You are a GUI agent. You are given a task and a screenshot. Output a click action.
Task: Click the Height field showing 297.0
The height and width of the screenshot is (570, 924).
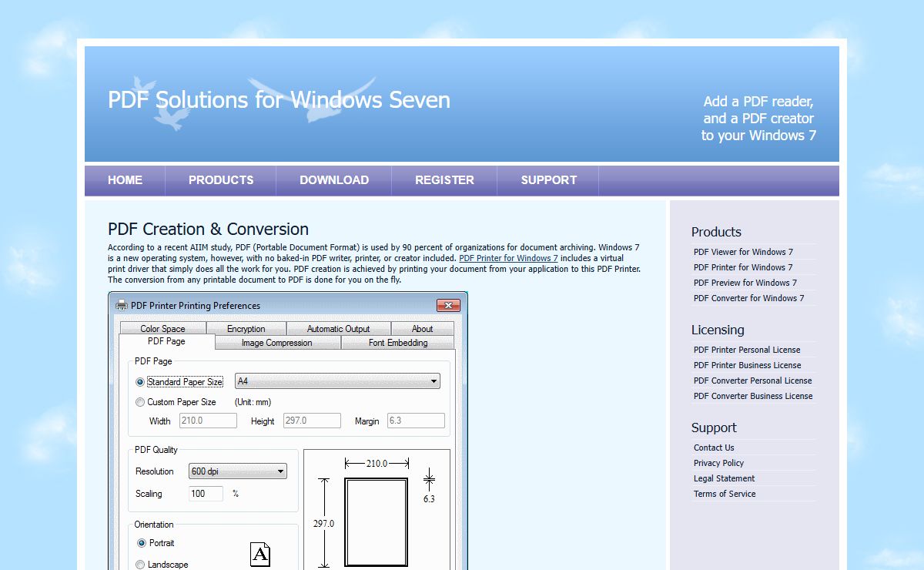[312, 421]
